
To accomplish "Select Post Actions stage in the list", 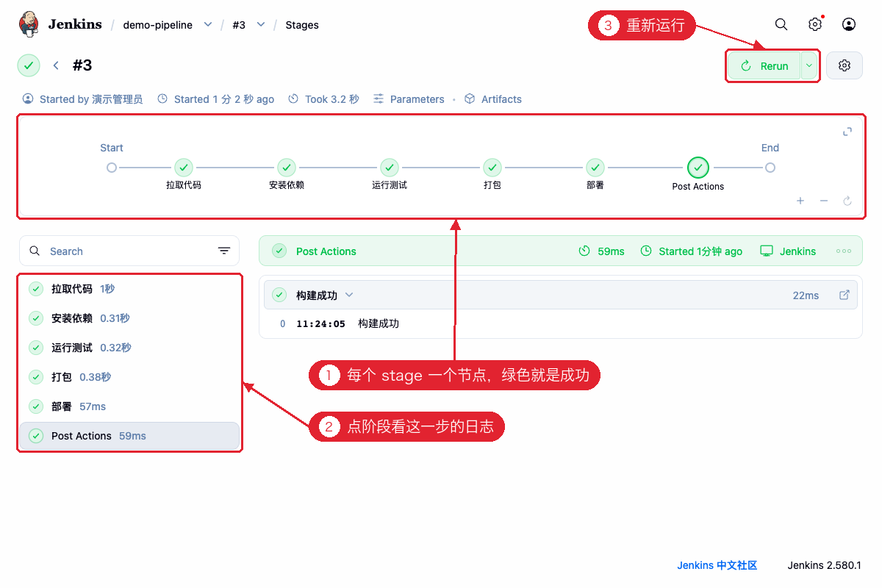I will point(129,436).
